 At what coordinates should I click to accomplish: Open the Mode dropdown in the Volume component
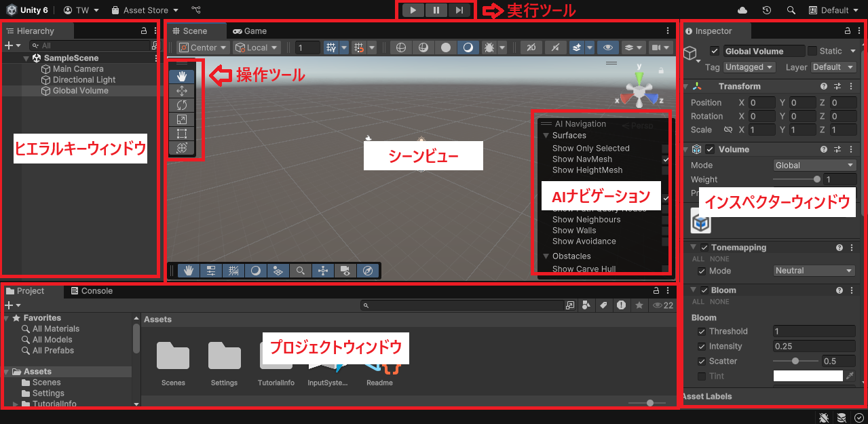tap(814, 165)
